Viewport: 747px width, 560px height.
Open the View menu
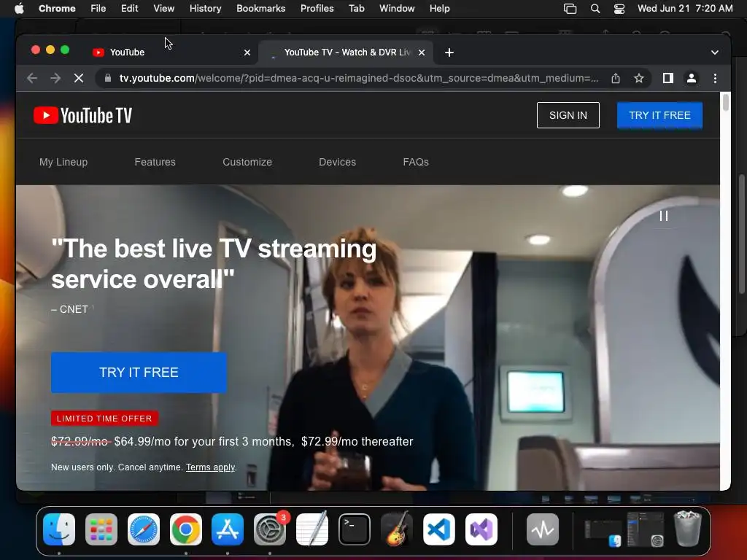[x=163, y=9]
